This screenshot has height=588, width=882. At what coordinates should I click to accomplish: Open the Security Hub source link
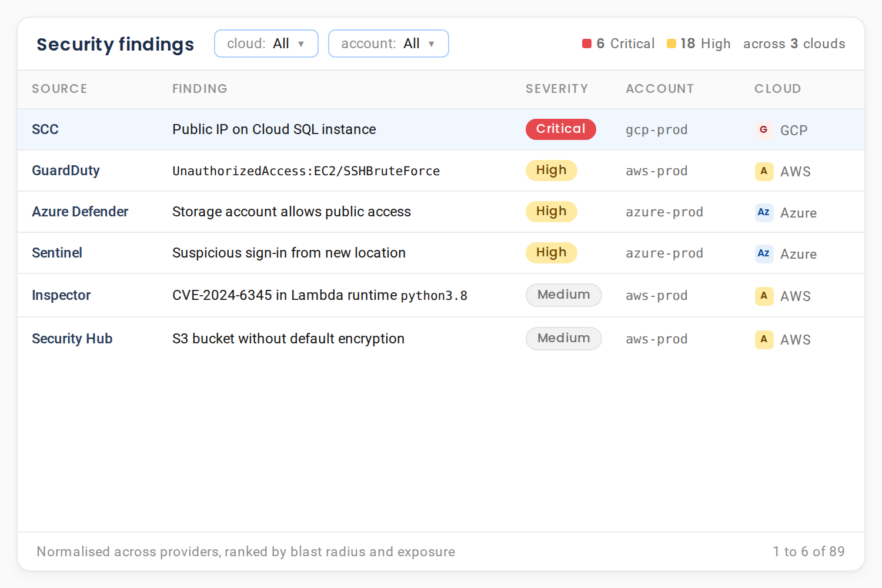click(x=72, y=339)
